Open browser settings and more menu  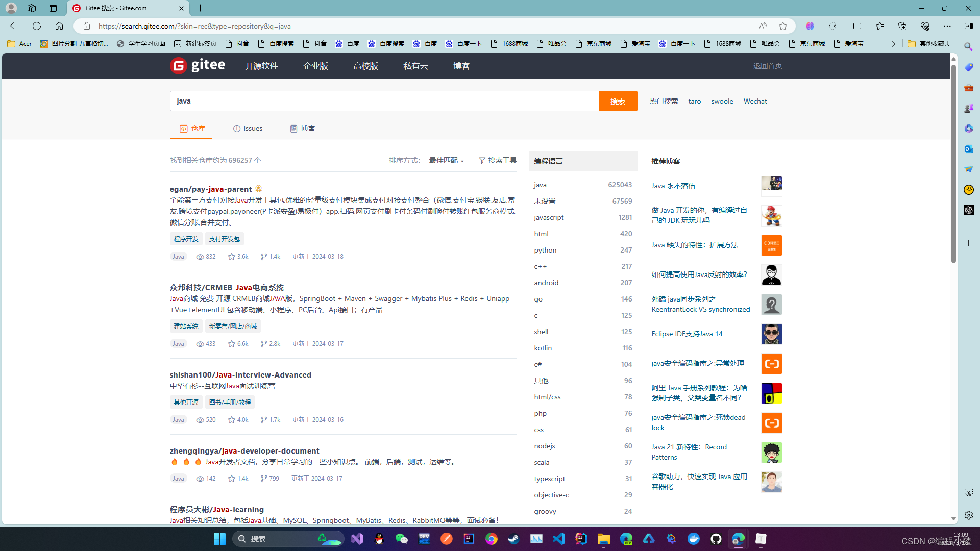pyautogui.click(x=947, y=26)
